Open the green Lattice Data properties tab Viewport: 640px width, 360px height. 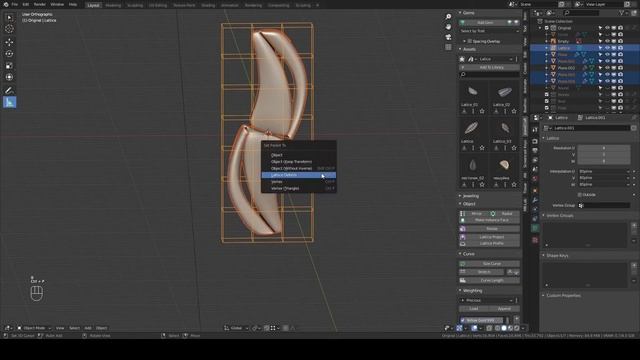point(535,229)
